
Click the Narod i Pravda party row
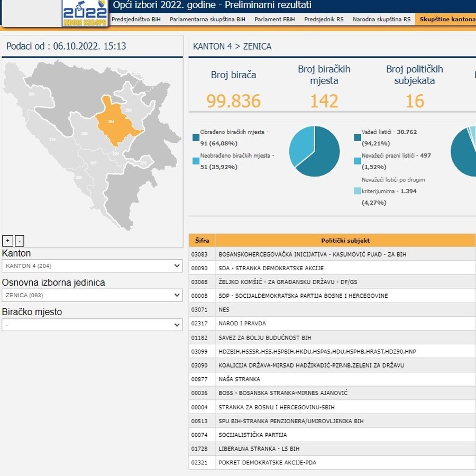click(x=242, y=324)
